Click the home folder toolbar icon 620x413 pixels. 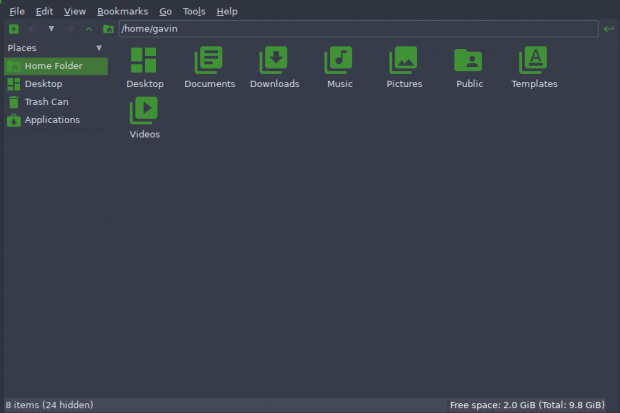pyautogui.click(x=108, y=29)
